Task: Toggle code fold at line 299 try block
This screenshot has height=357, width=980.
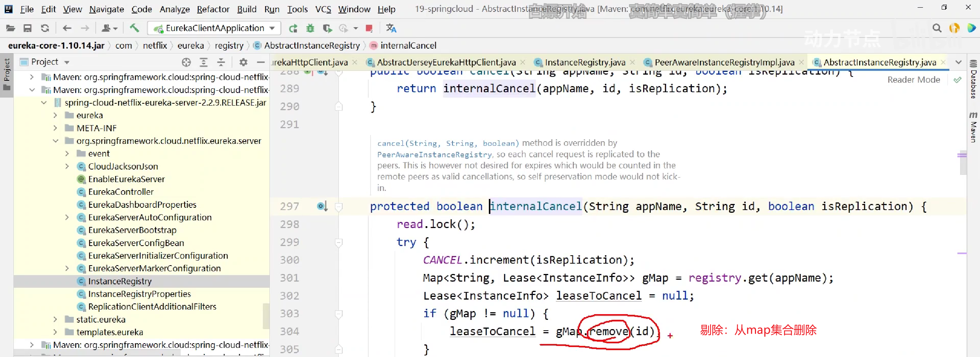Action: point(338,242)
